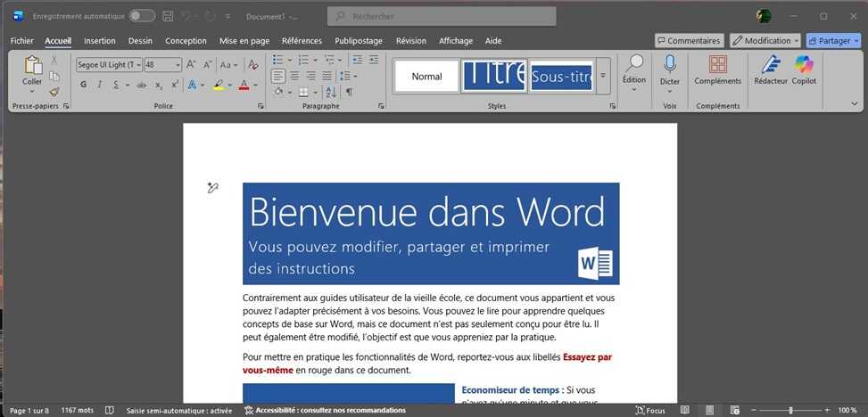Click the Copy icon in Presse-papiers
The width and height of the screenshot is (868, 417).
tap(54, 76)
